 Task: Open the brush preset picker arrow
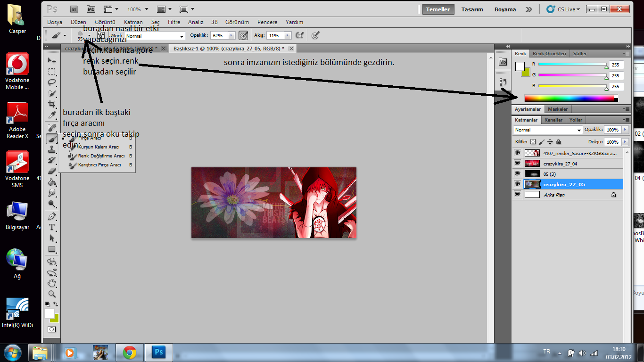click(89, 35)
